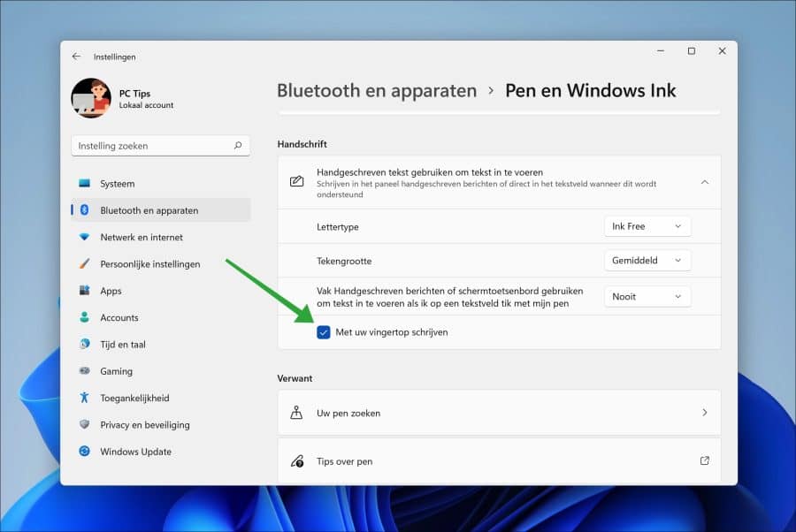This screenshot has width=796, height=532.
Task: Click the Lettertype label
Action: pyautogui.click(x=338, y=227)
